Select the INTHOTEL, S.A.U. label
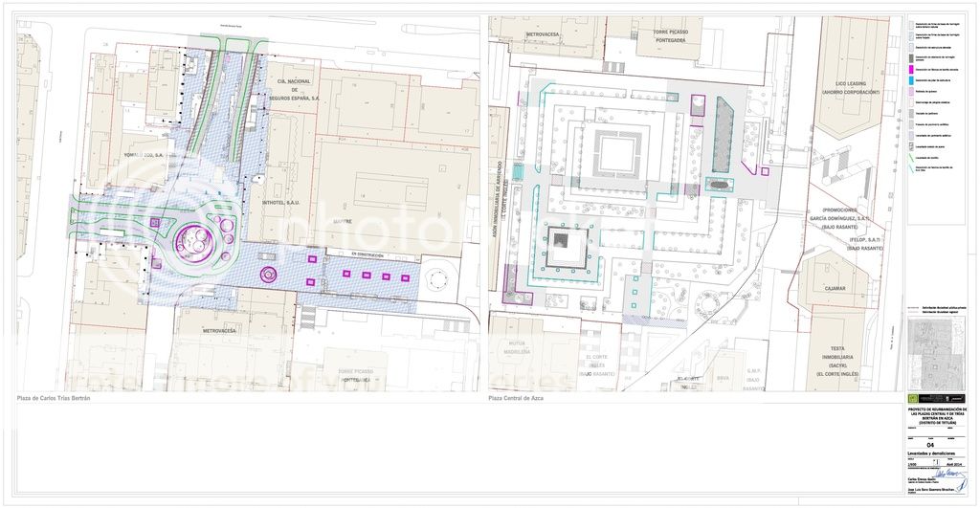This screenshot has height=508, width=980. coord(278,201)
